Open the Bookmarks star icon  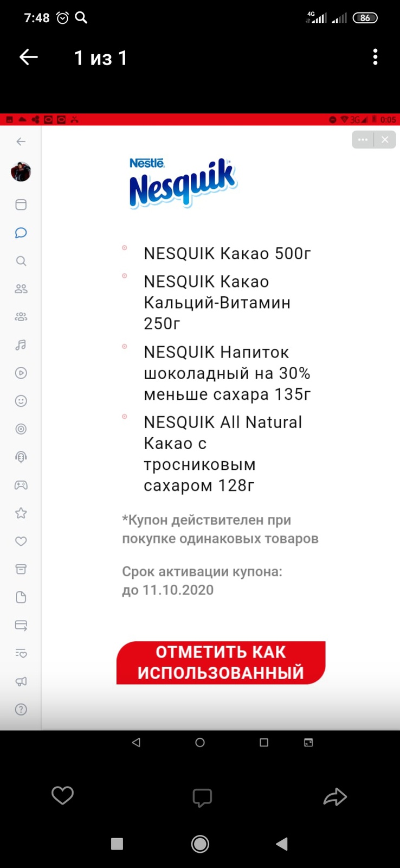click(21, 513)
